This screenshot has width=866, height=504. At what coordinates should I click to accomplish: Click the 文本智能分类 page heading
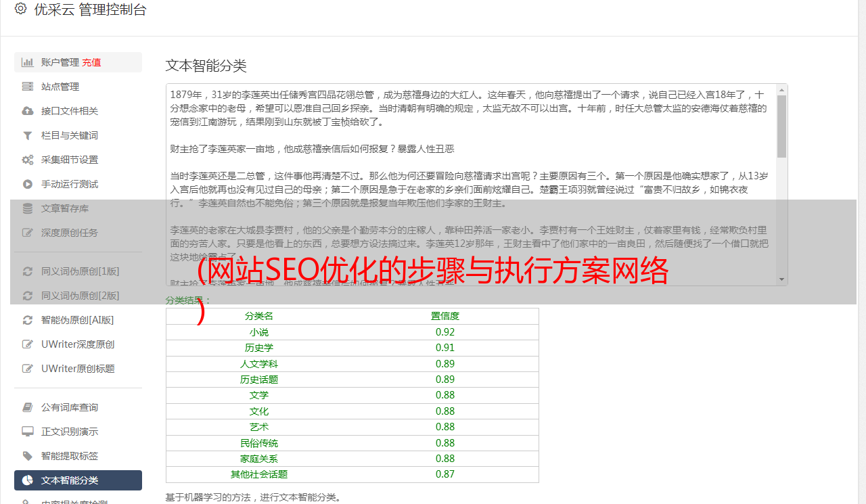click(x=206, y=66)
